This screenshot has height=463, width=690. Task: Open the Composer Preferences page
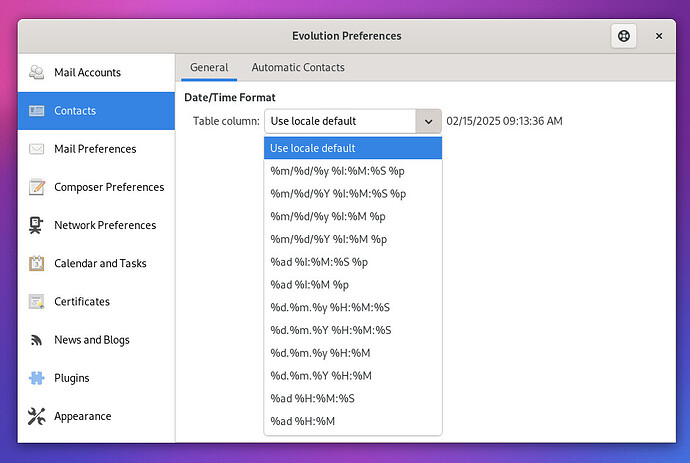96,187
